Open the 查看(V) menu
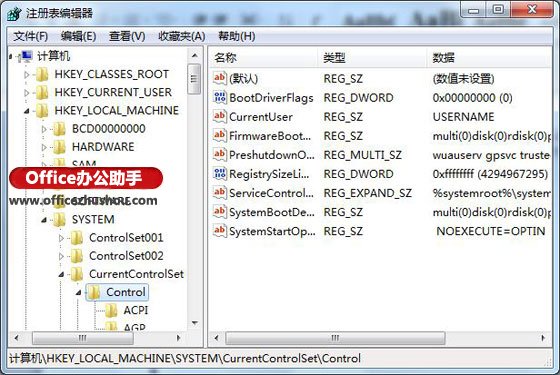The width and height of the screenshot is (560, 375). click(127, 36)
